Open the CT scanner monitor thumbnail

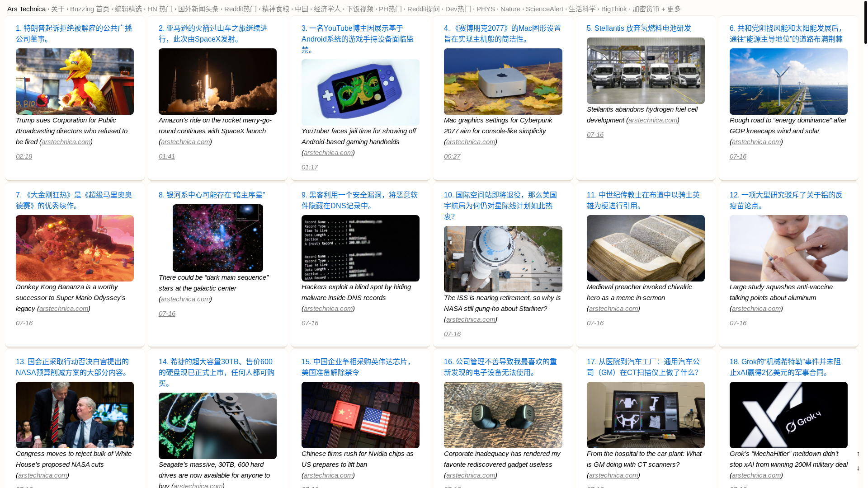click(x=646, y=415)
